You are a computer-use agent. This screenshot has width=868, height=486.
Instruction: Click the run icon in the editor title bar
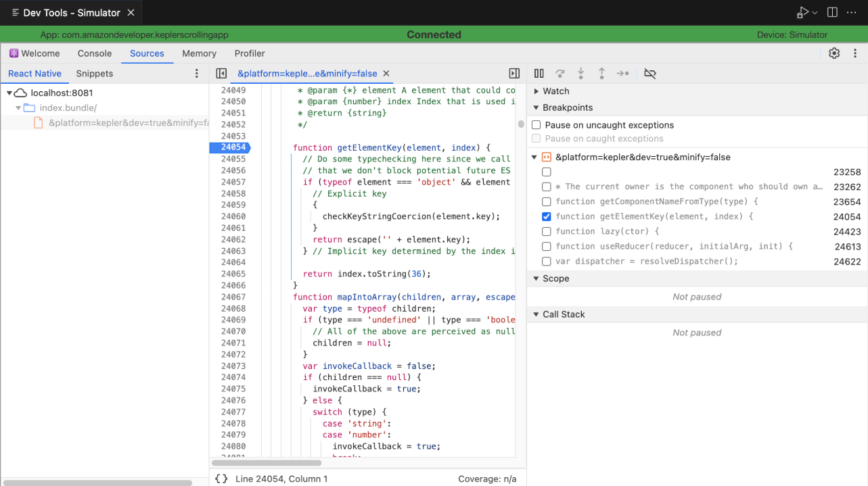point(802,13)
